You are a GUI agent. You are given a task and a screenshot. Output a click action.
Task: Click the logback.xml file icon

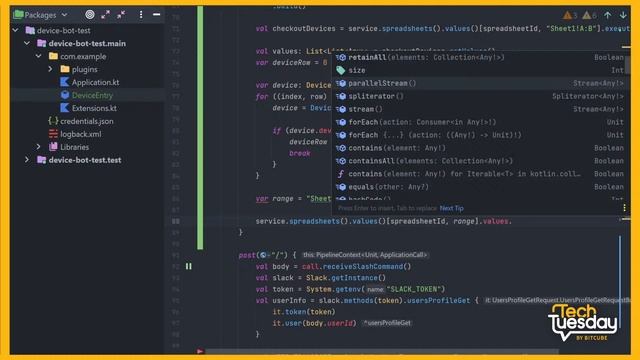(x=53, y=134)
